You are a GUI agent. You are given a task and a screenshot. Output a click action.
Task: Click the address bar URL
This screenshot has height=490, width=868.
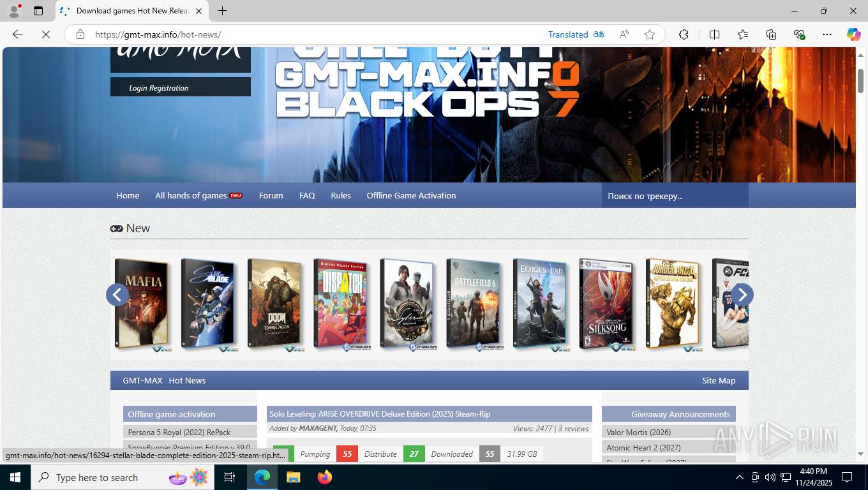tap(158, 34)
